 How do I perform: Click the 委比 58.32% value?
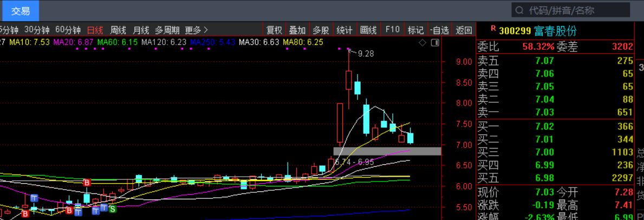(538, 47)
